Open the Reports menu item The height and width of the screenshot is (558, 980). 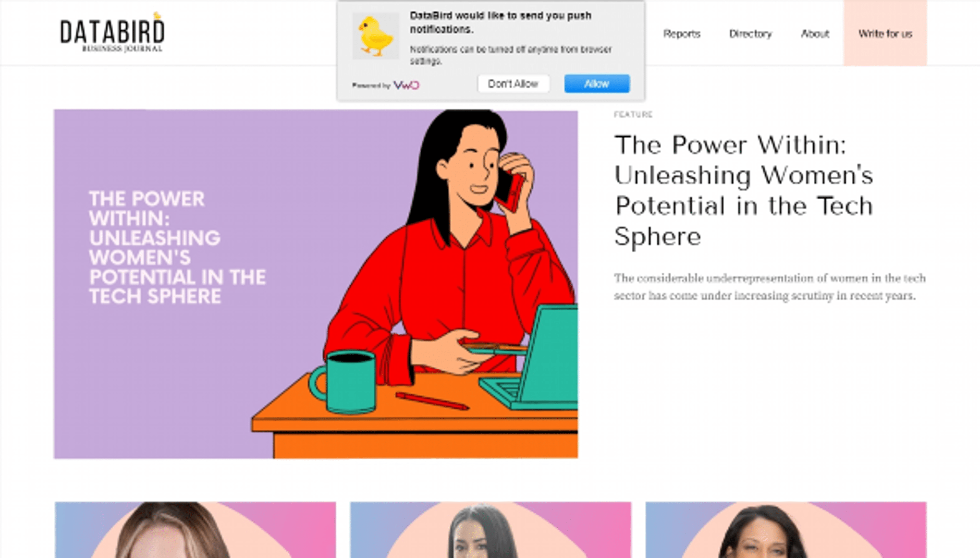click(x=682, y=34)
